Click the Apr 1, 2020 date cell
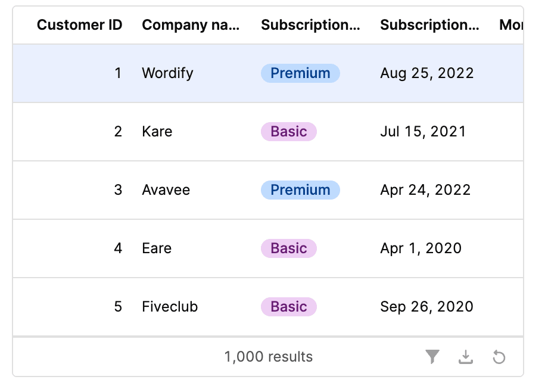 point(421,248)
